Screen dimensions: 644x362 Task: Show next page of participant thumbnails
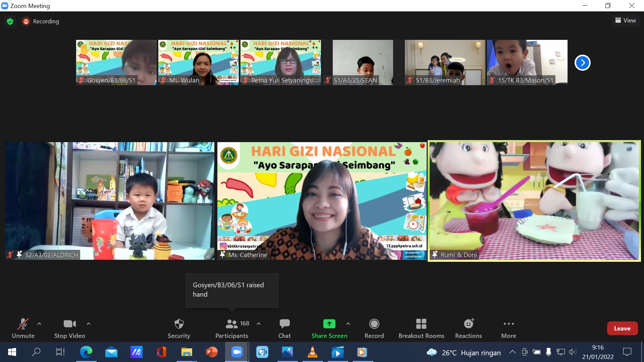pos(582,63)
